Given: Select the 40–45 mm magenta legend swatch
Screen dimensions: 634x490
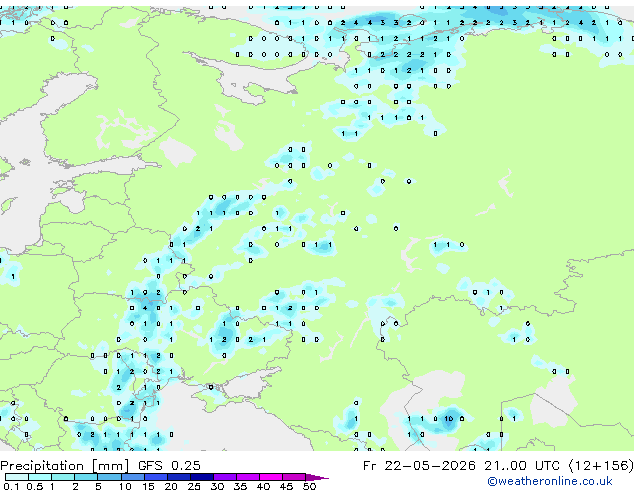Looking at the screenshot, I should [x=271, y=477].
